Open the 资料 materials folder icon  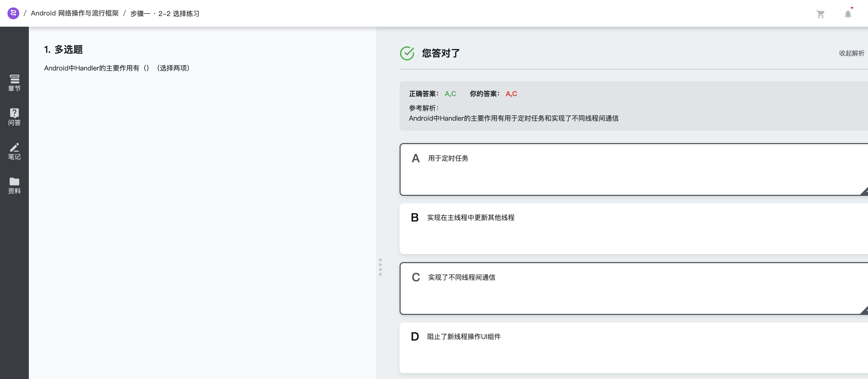pyautogui.click(x=14, y=186)
